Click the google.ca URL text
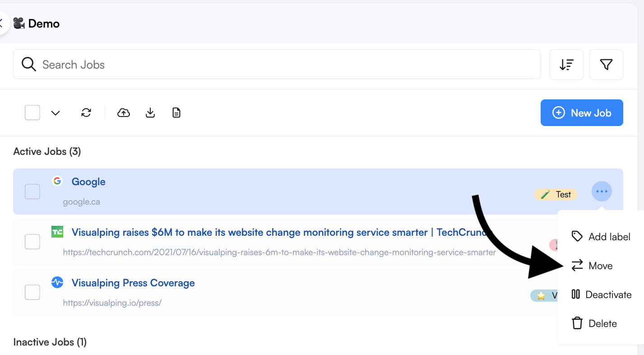 (x=82, y=202)
